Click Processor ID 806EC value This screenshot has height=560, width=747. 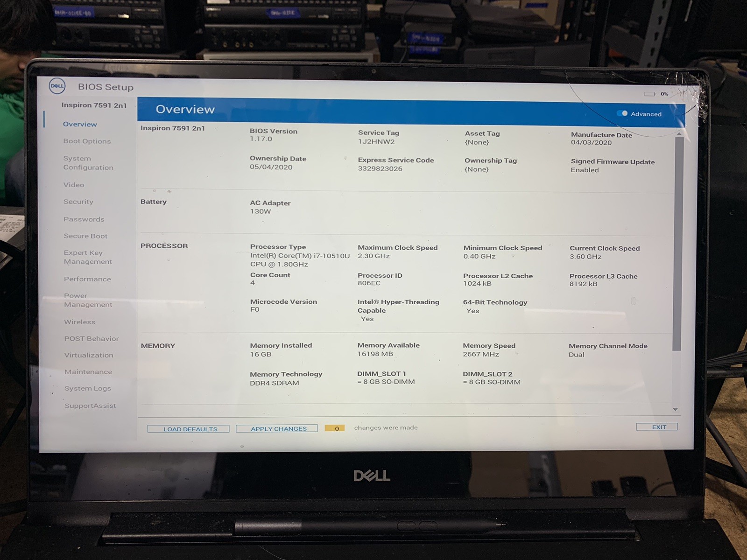point(369,283)
